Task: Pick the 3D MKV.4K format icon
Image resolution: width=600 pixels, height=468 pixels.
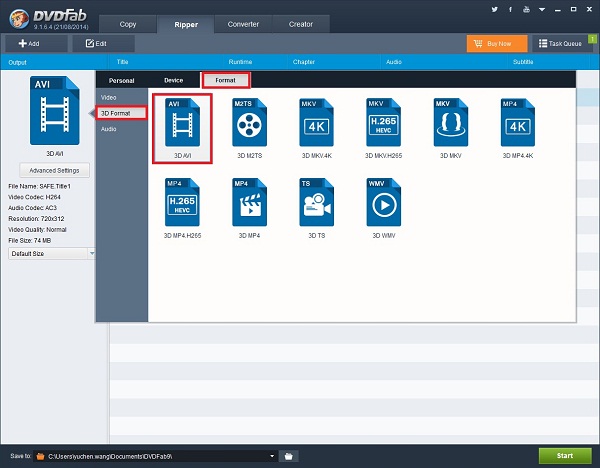Action: pos(316,122)
